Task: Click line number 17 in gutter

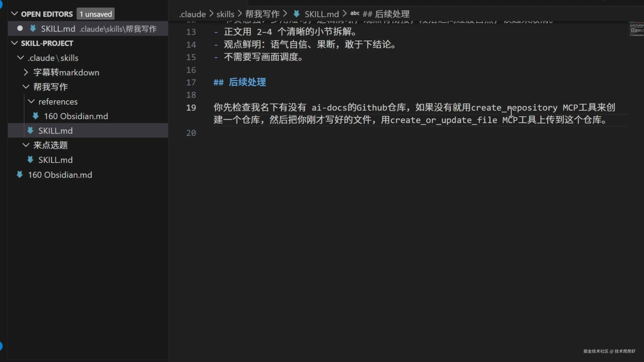Action: pyautogui.click(x=191, y=82)
